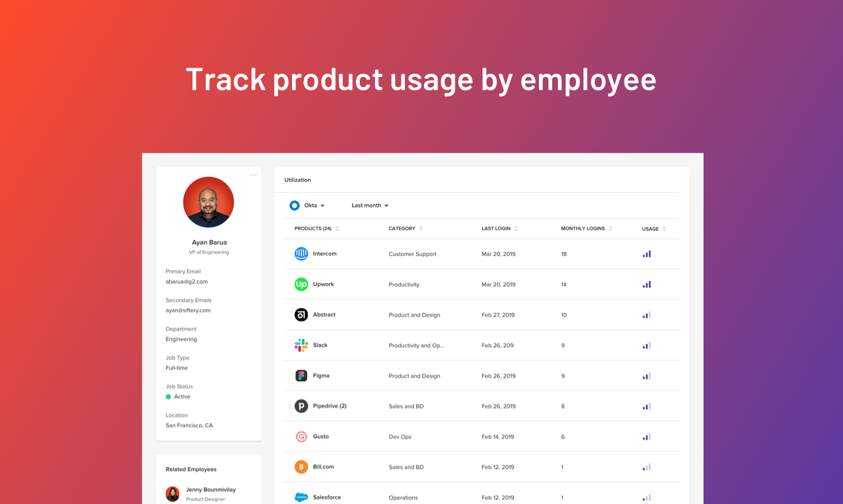Click Abstract usage bars icon
Image resolution: width=843 pixels, height=504 pixels.
pyautogui.click(x=647, y=315)
